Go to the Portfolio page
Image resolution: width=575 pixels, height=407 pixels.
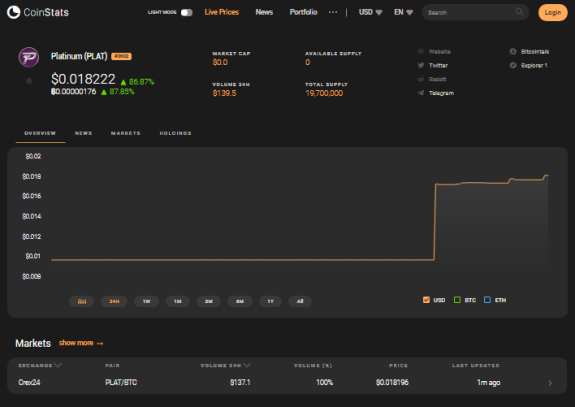pyautogui.click(x=303, y=12)
